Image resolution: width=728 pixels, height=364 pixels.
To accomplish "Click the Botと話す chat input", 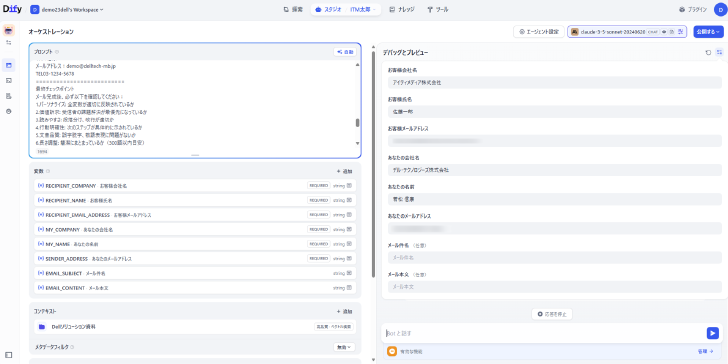I will click(544, 333).
